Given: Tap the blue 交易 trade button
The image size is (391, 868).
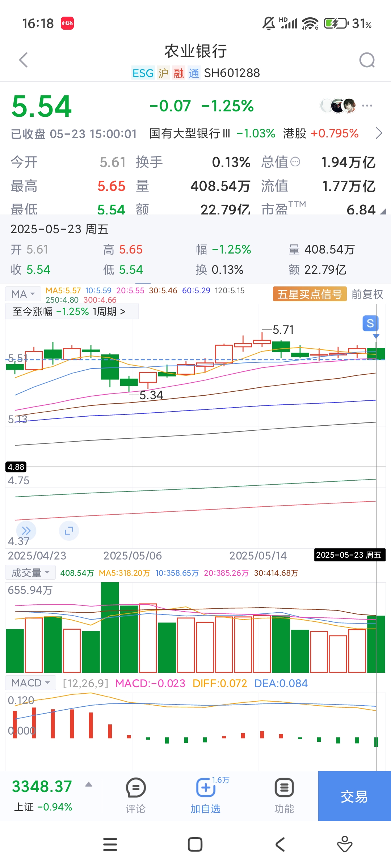Looking at the screenshot, I should pyautogui.click(x=354, y=796).
